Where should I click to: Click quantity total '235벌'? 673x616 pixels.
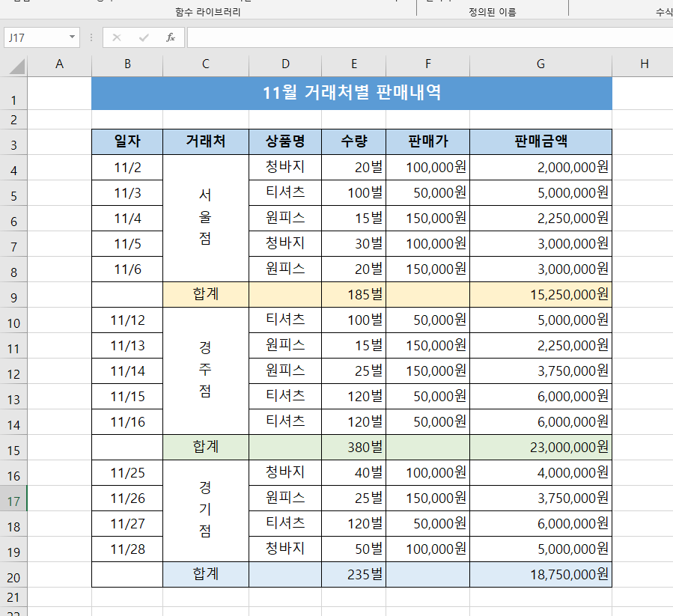point(354,574)
